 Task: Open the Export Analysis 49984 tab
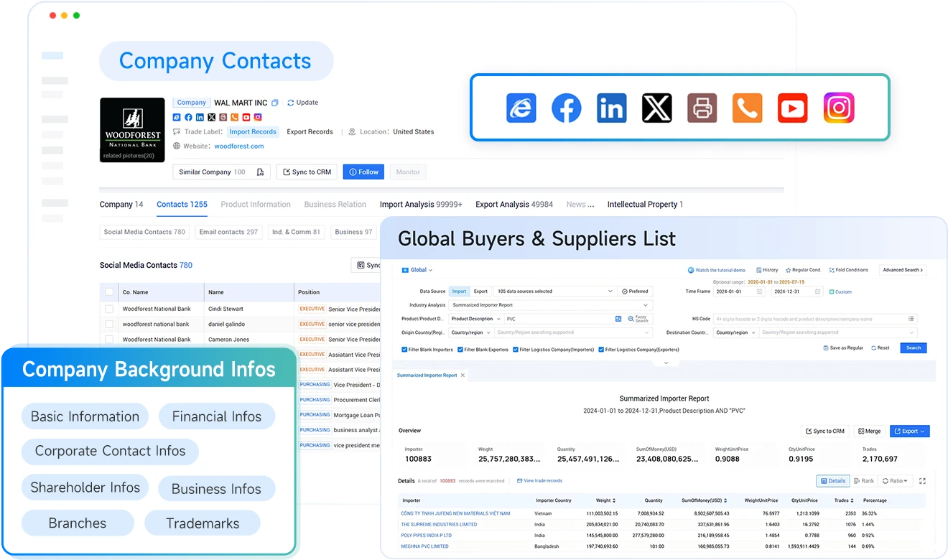[x=514, y=205]
